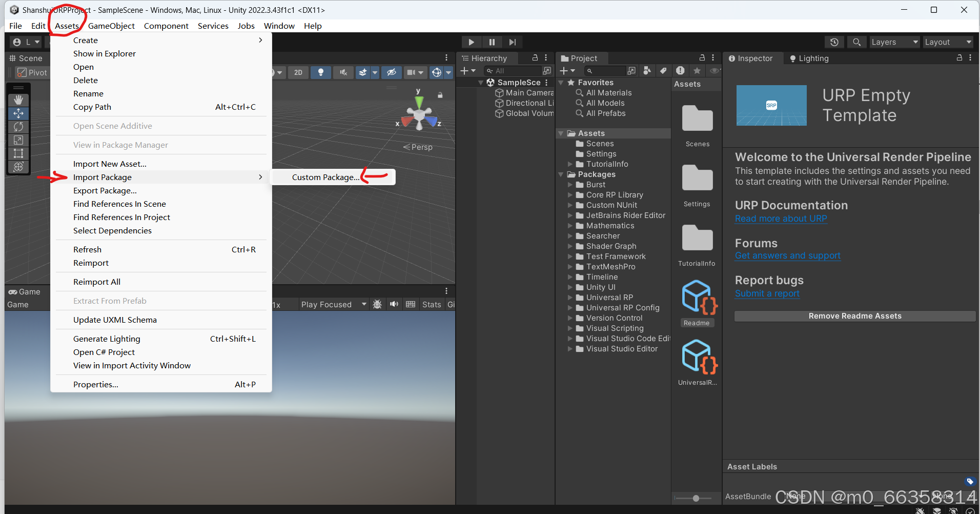This screenshot has height=514, width=980.
Task: Select the Move tool
Action: [x=18, y=113]
